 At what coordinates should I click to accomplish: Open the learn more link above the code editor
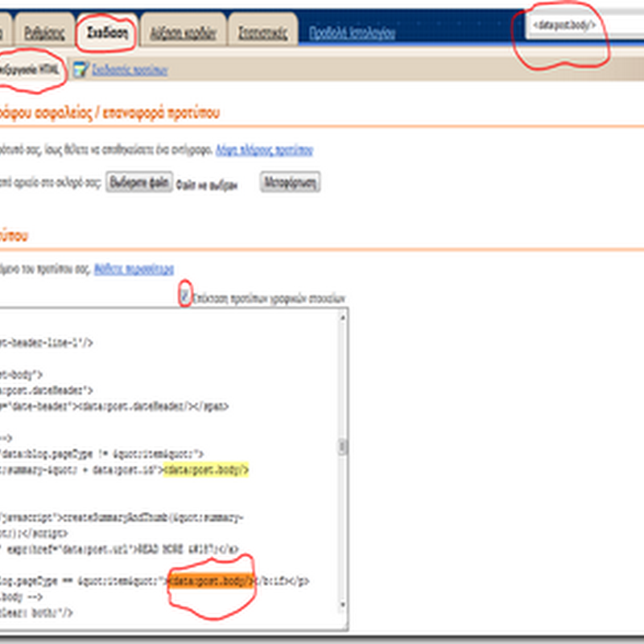tap(134, 269)
